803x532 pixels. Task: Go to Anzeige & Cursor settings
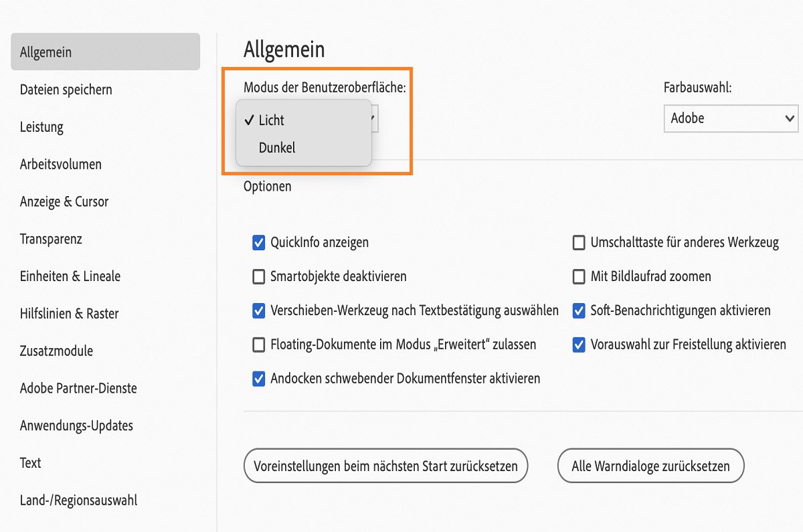click(x=64, y=201)
